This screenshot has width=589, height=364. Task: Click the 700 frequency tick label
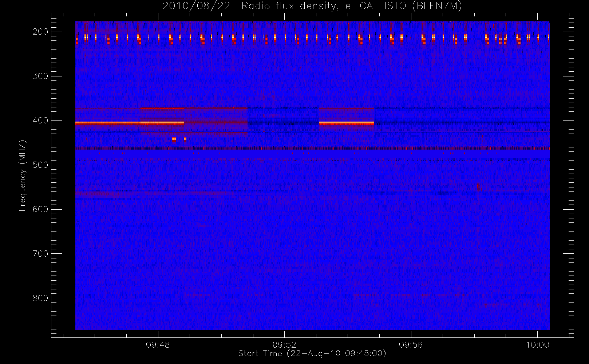(x=40, y=254)
